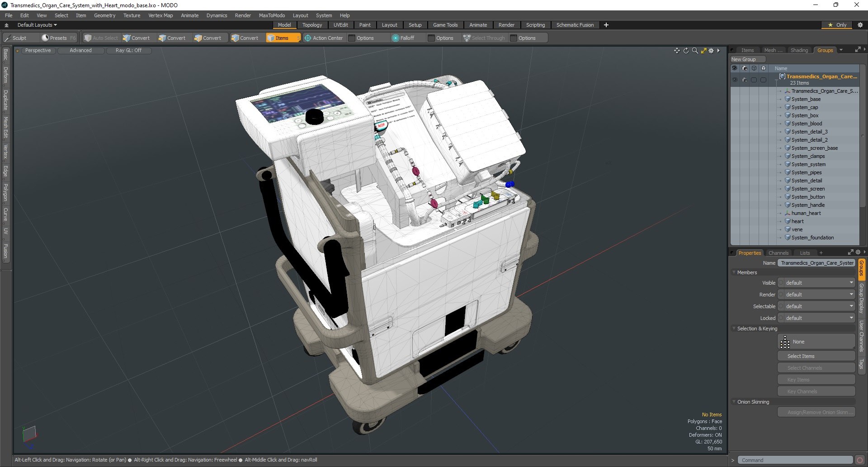Click the viewport pan/move icon
This screenshot has height=467, width=868.
677,51
